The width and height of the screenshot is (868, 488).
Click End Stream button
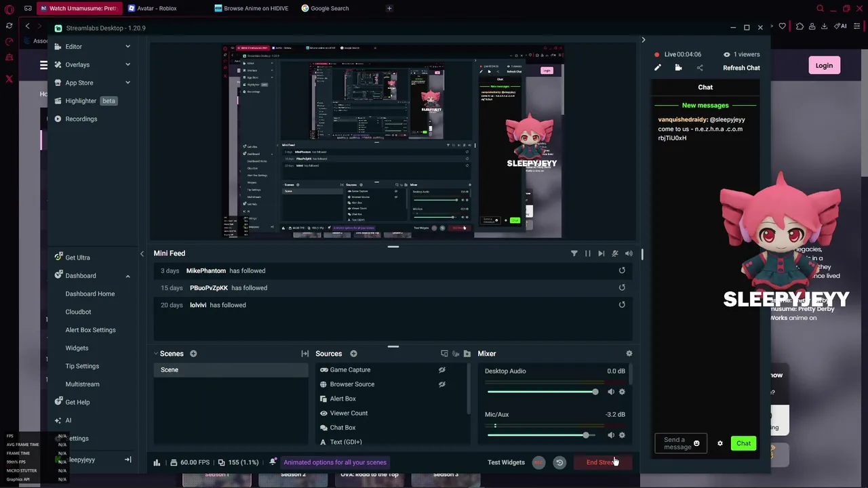(x=602, y=462)
